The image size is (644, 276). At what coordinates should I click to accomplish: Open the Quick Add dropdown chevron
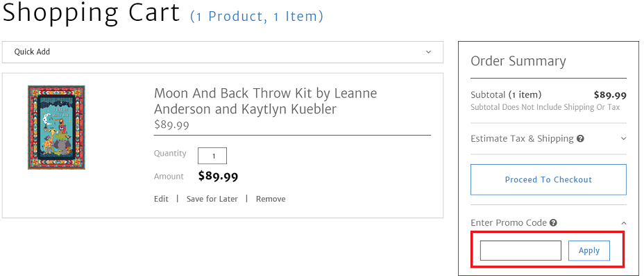pyautogui.click(x=428, y=52)
